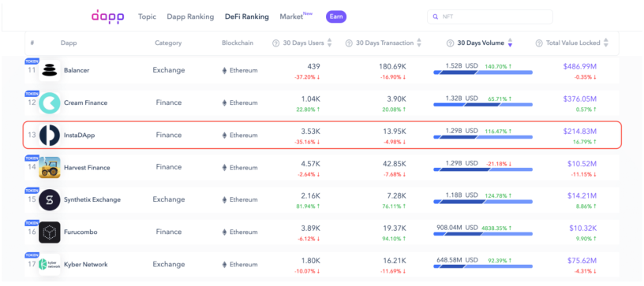Click the $214.83M value for InstaDApp

point(579,132)
